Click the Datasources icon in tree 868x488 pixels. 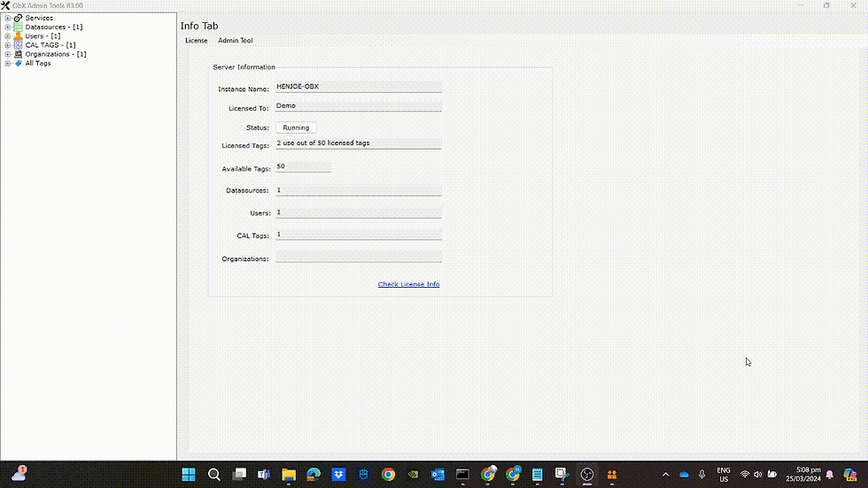(x=19, y=27)
